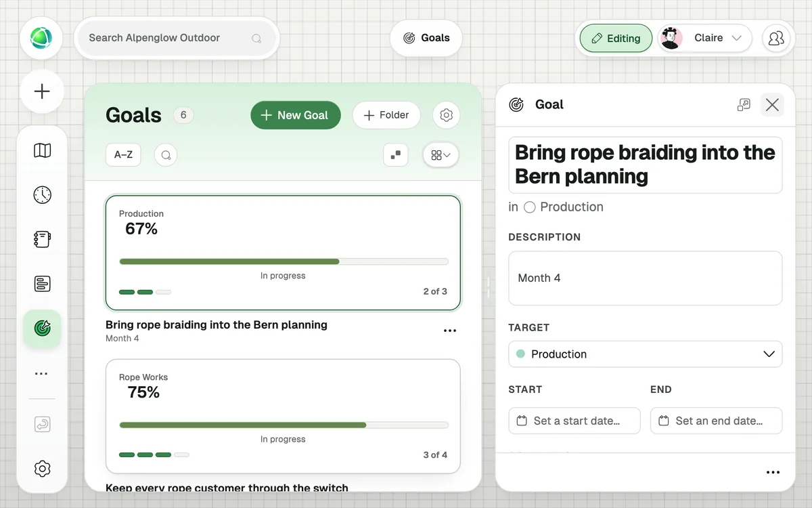Viewport: 812px width, 508px height.
Task: Close the Goal detail panel
Action: point(772,104)
